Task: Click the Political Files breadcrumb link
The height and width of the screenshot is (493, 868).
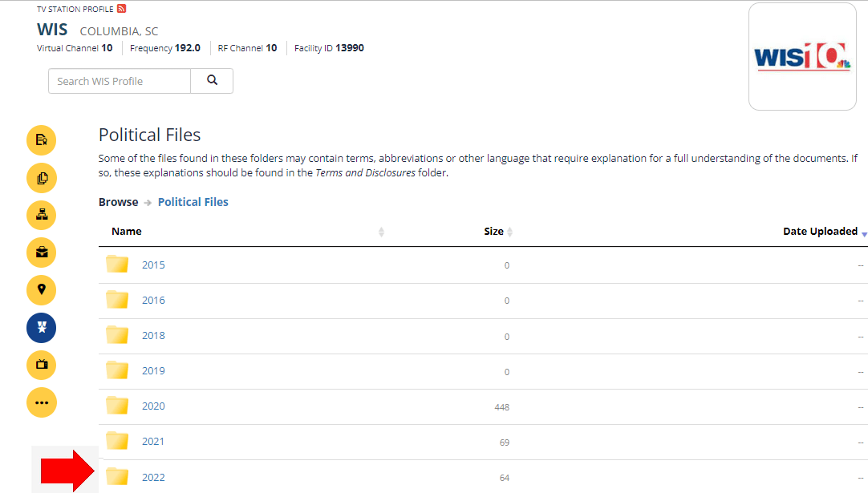Action: click(193, 202)
